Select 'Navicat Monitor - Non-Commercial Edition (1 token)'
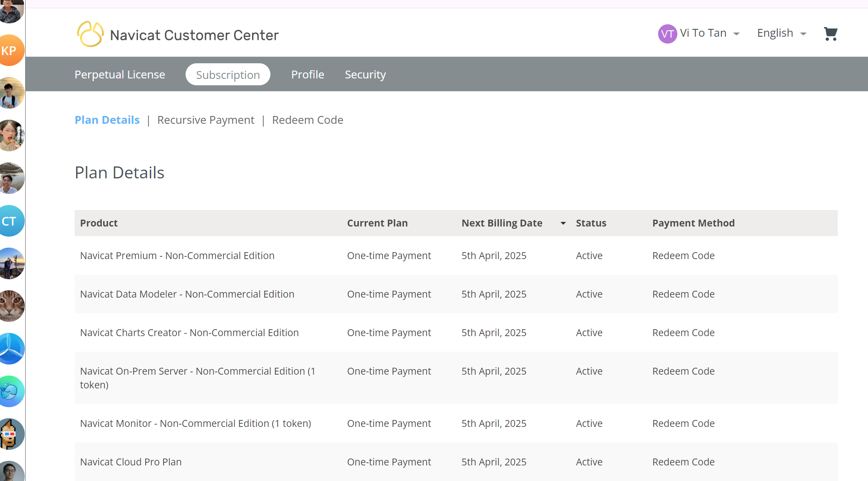The width and height of the screenshot is (868, 481). [196, 424]
